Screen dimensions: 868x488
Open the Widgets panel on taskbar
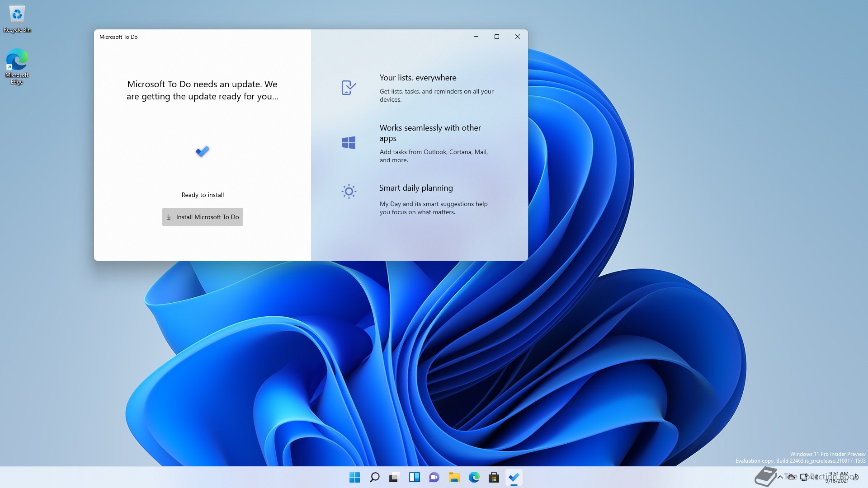[415, 477]
